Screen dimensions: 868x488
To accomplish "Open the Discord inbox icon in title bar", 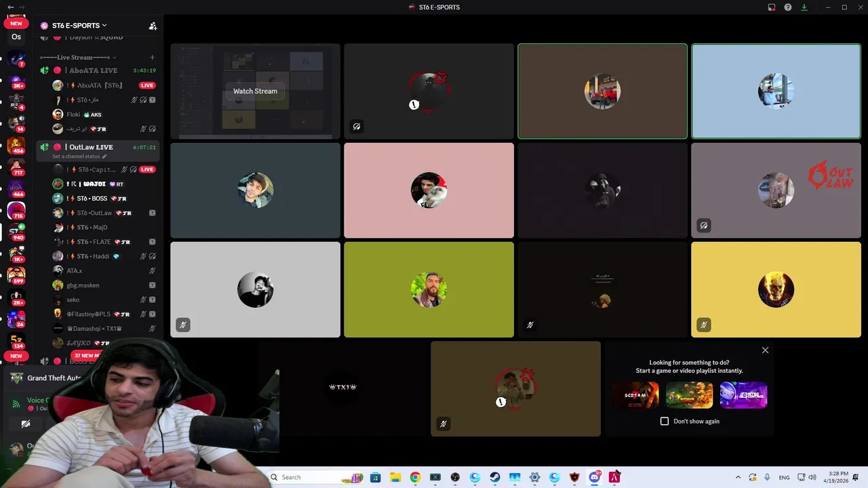I will [772, 7].
